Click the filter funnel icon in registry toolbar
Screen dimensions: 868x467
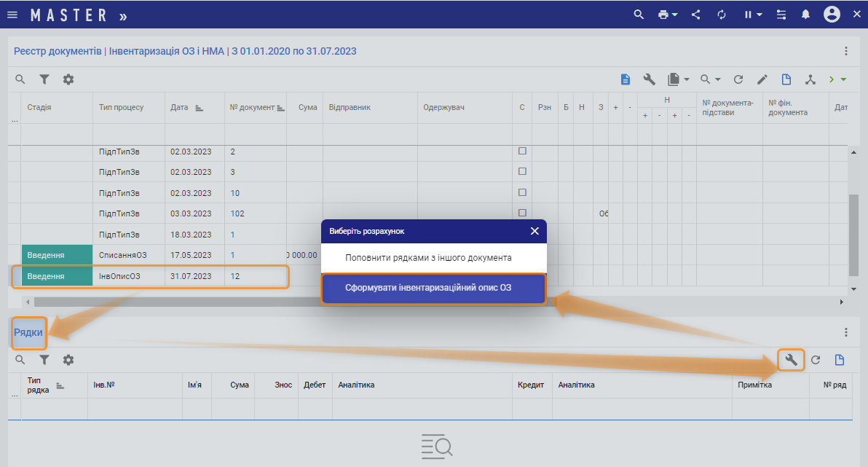pyautogui.click(x=44, y=79)
